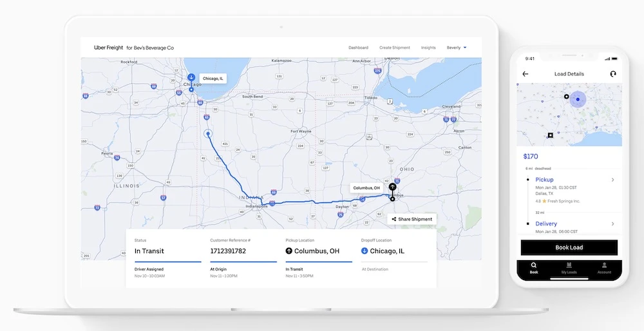Image resolution: width=644 pixels, height=331 pixels.
Task: Click the Chicago, IL map label
Action: coord(213,79)
